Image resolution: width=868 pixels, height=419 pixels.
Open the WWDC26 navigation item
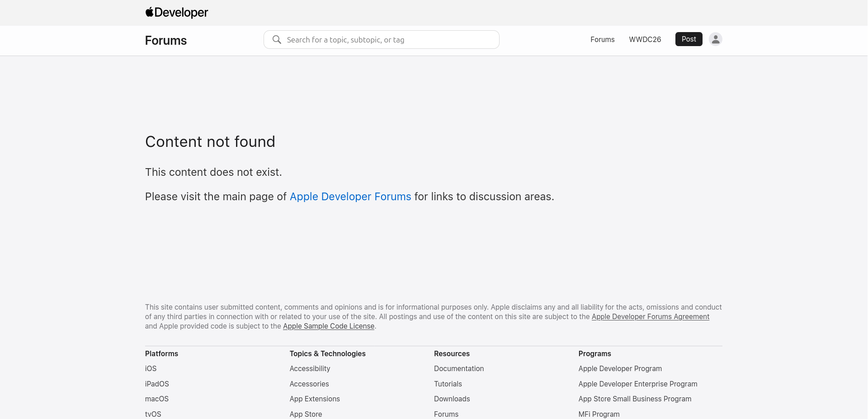pyautogui.click(x=645, y=39)
